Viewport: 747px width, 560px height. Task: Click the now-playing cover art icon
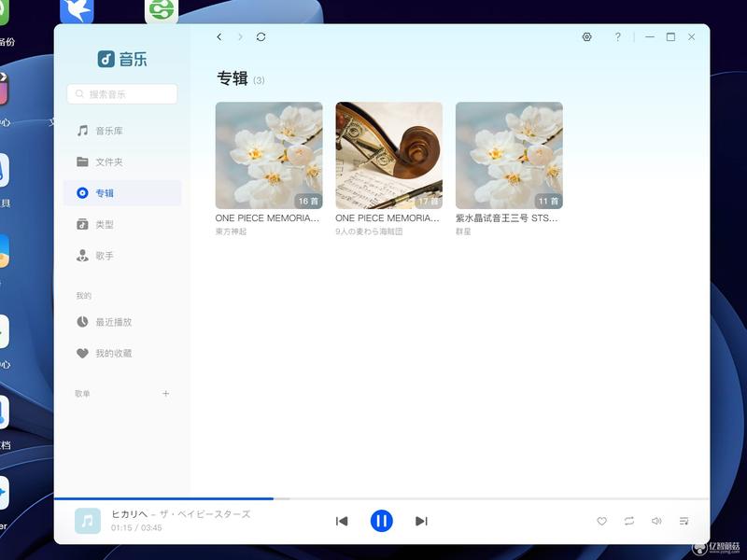pos(88,521)
